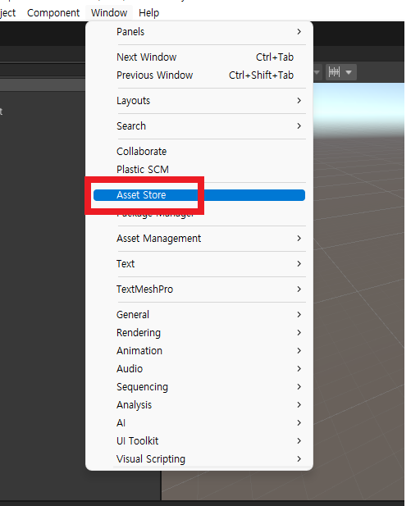Open the Rendering submenu
Screen dimensions: 420x506
(199, 333)
